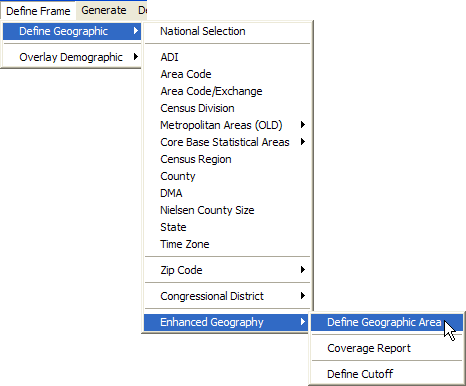Screen dimensions: 466x386
Task: Choose County menu item
Action: coord(227,176)
